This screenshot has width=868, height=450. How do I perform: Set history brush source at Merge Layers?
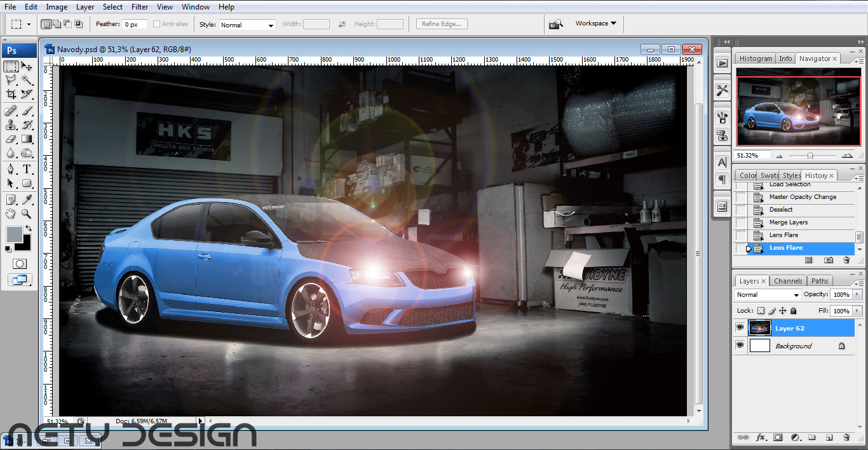(x=741, y=222)
